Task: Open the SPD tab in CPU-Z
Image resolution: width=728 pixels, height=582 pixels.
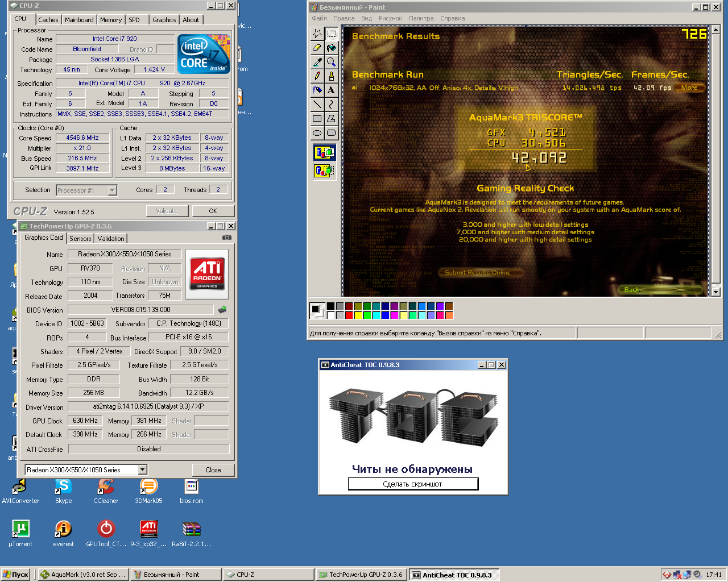Action: pos(134,20)
